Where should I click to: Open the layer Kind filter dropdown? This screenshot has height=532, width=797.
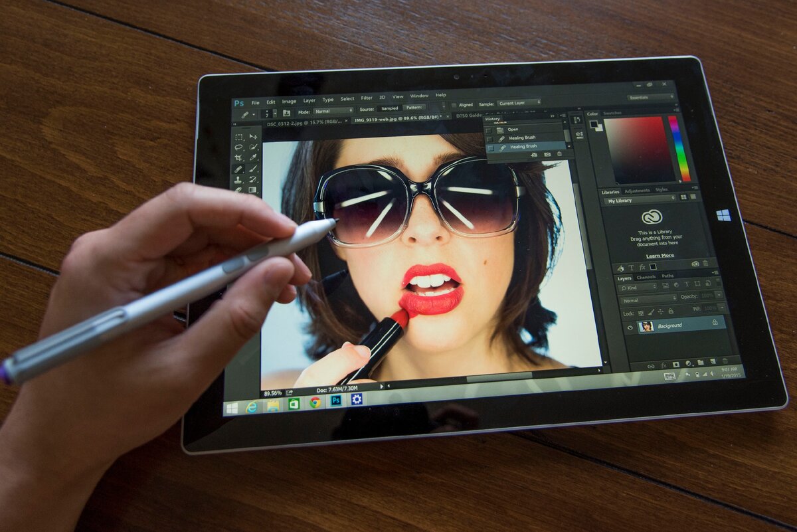click(638, 288)
